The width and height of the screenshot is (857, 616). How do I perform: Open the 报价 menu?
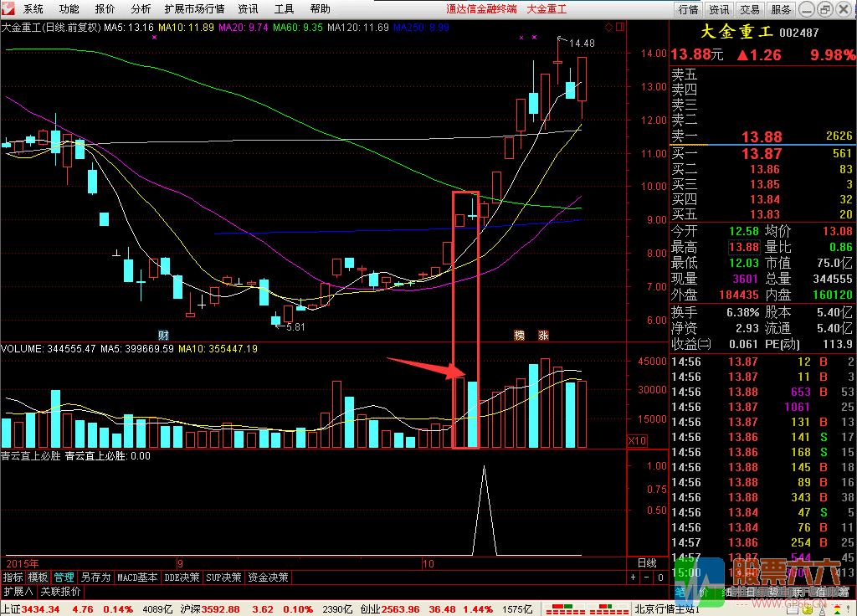(x=105, y=8)
